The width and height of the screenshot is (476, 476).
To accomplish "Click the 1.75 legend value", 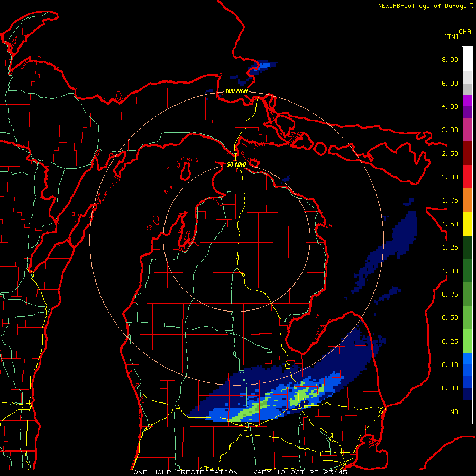I will point(450,200).
